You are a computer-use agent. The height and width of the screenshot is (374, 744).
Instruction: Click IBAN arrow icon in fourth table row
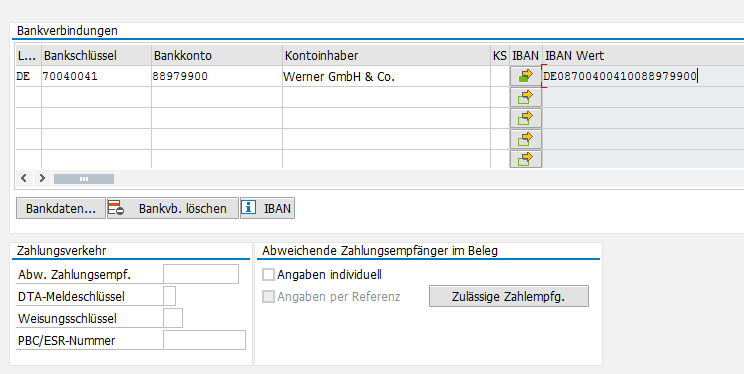pyautogui.click(x=526, y=139)
